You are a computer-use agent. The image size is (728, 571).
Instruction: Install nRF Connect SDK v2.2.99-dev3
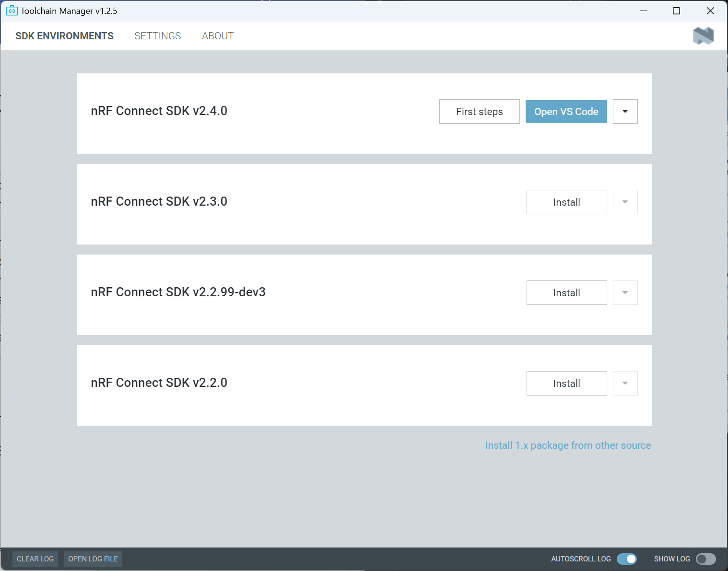point(567,293)
